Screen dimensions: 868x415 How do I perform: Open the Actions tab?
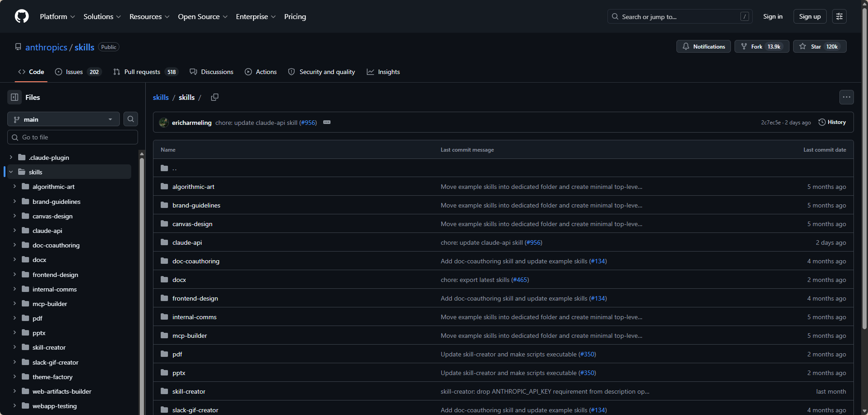coord(261,72)
